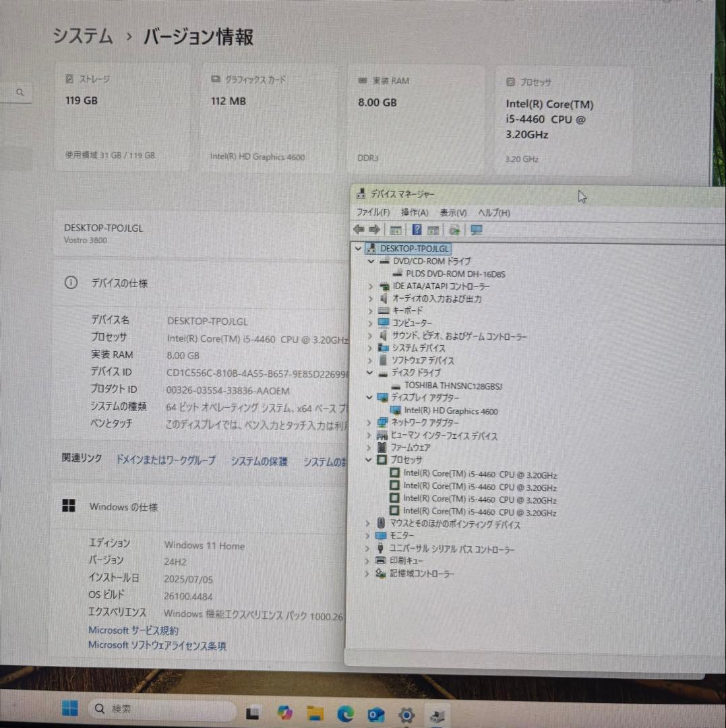Open the 表示(V) menu in Device Manager
Image resolution: width=726 pixels, height=728 pixels.
pos(452,212)
